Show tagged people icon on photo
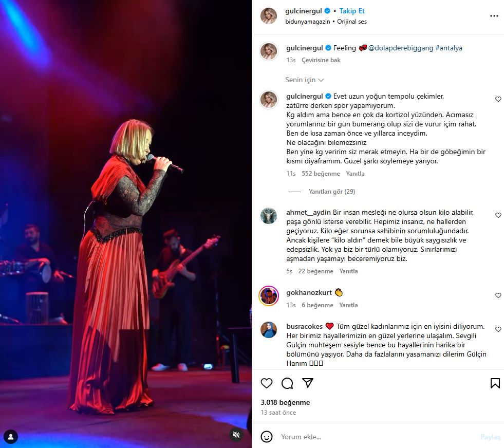 tap(11, 437)
